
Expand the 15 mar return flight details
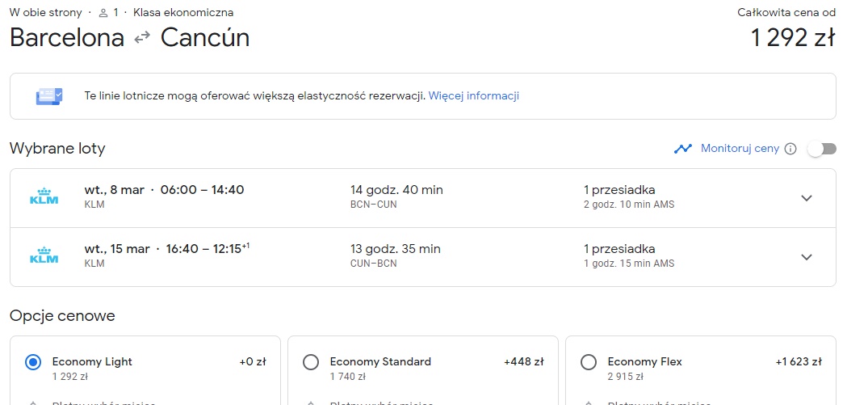(x=807, y=256)
